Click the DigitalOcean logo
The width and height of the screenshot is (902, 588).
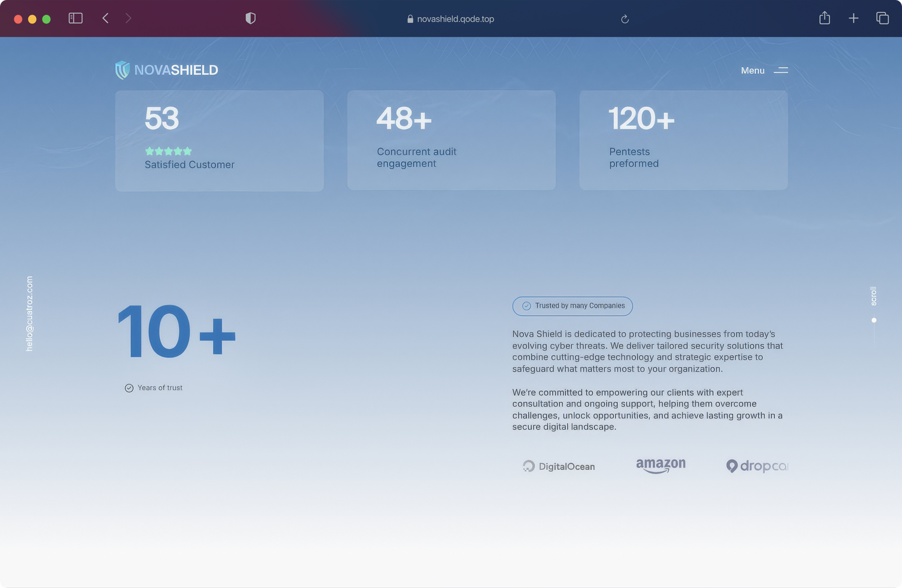(559, 466)
